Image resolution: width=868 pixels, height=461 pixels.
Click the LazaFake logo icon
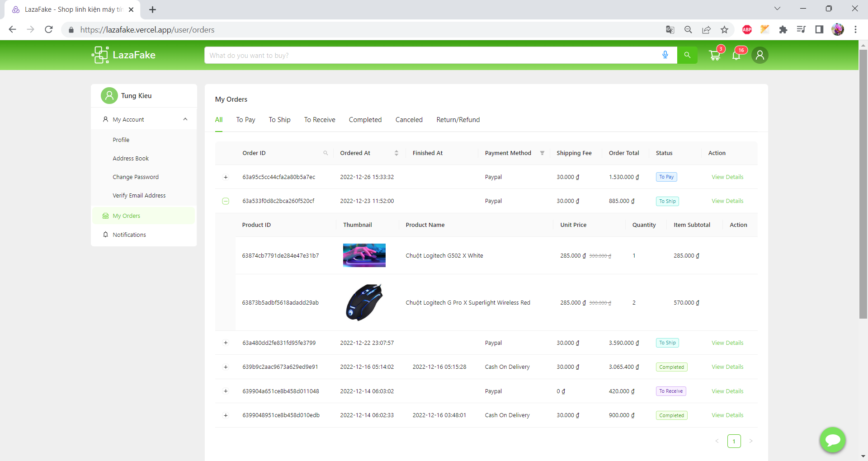[x=100, y=55]
